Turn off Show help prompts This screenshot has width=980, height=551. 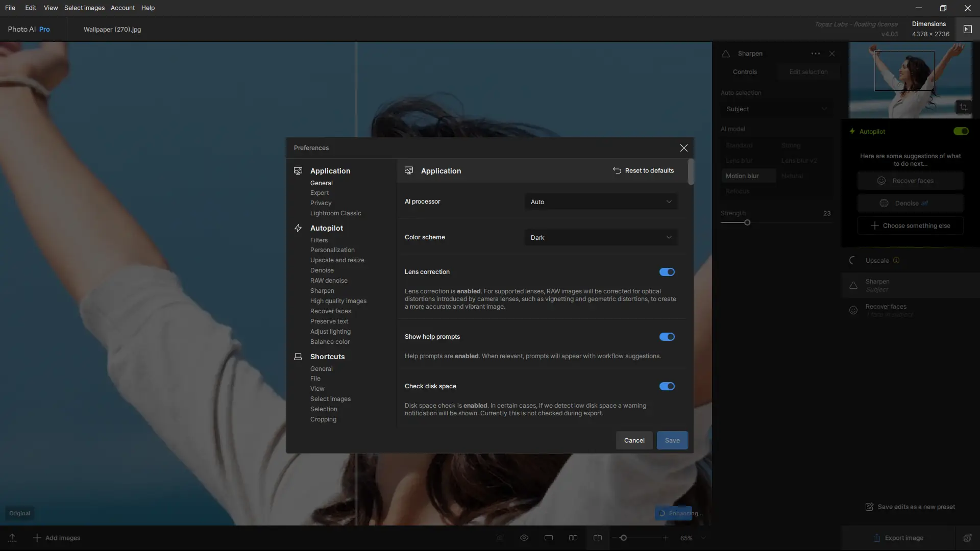(x=667, y=337)
